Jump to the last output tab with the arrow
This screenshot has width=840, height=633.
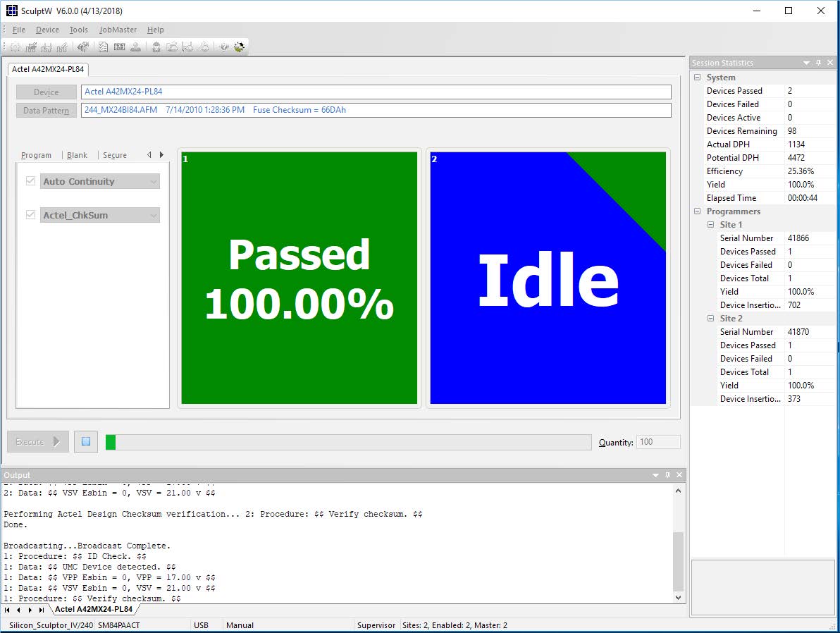tap(42, 610)
